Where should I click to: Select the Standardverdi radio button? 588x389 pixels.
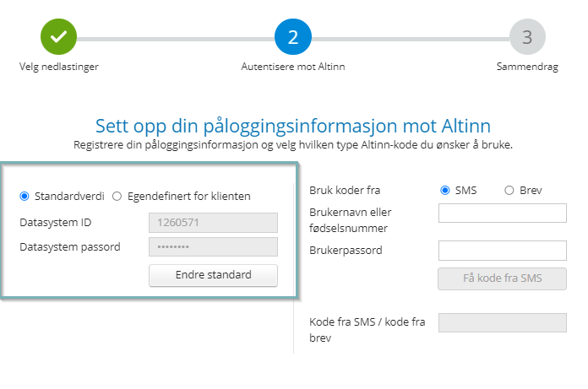tap(24, 196)
